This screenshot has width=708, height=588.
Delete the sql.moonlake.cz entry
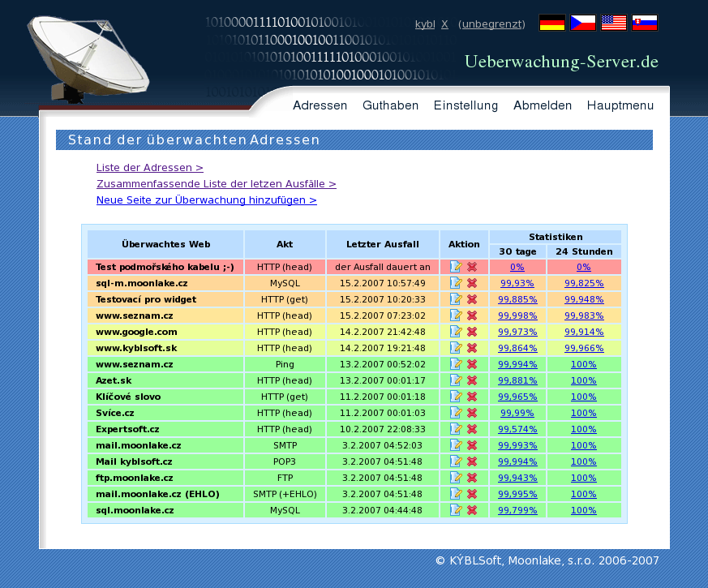tap(472, 511)
